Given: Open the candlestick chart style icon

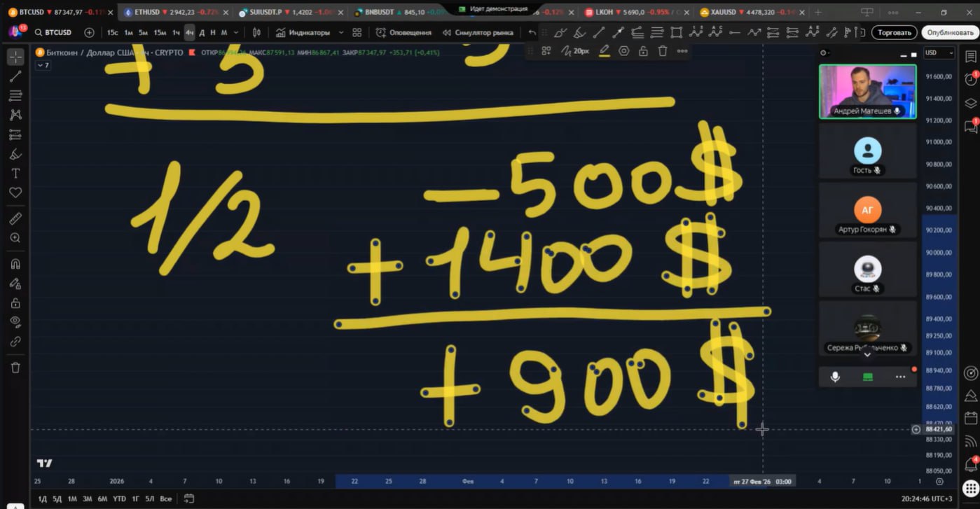Looking at the screenshot, I should [256, 32].
